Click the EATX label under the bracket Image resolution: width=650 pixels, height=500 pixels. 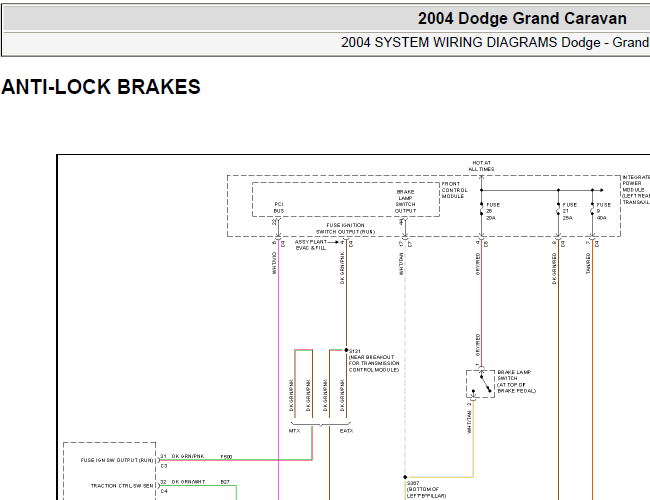[x=346, y=431]
